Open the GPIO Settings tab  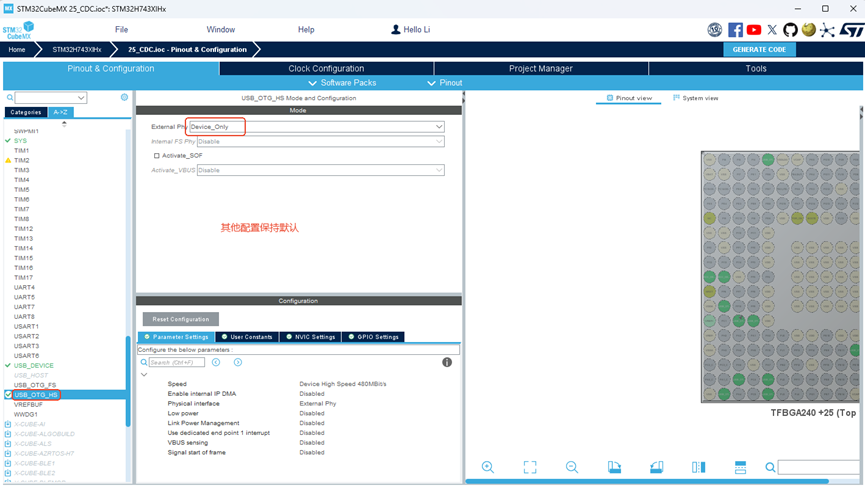click(373, 337)
